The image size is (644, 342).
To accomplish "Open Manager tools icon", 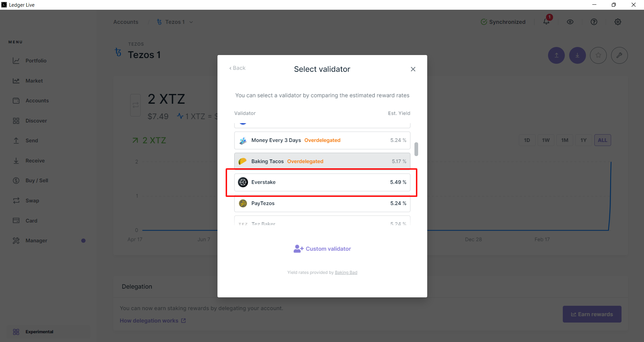I will point(16,241).
